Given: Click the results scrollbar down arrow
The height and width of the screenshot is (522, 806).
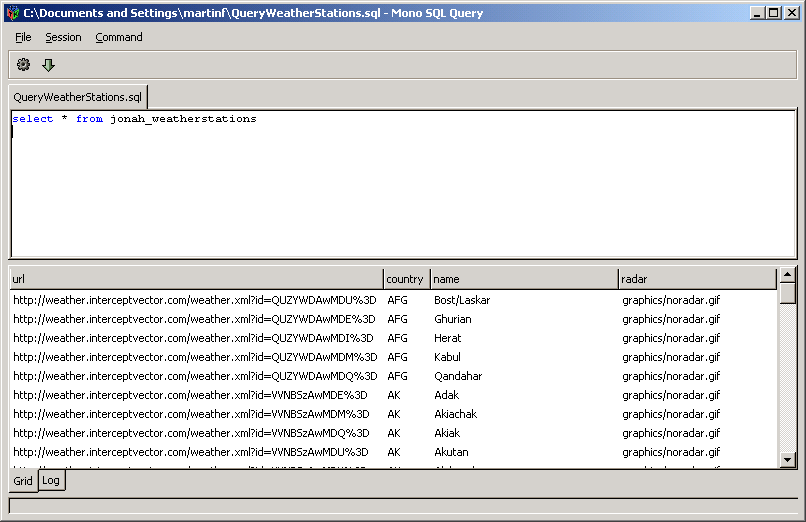Looking at the screenshot, I should (787, 460).
